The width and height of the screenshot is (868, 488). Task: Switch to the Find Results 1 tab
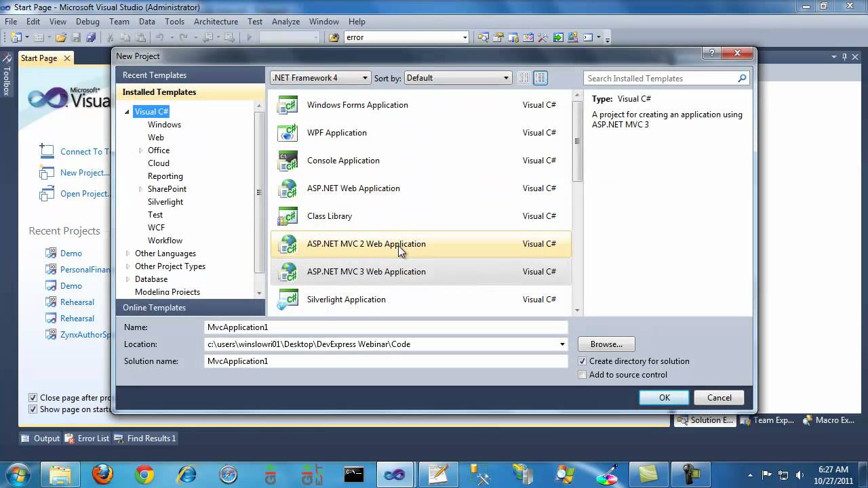145,439
